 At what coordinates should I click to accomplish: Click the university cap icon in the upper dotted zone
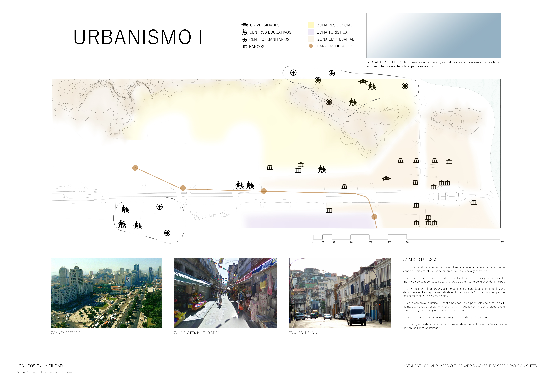(363, 82)
